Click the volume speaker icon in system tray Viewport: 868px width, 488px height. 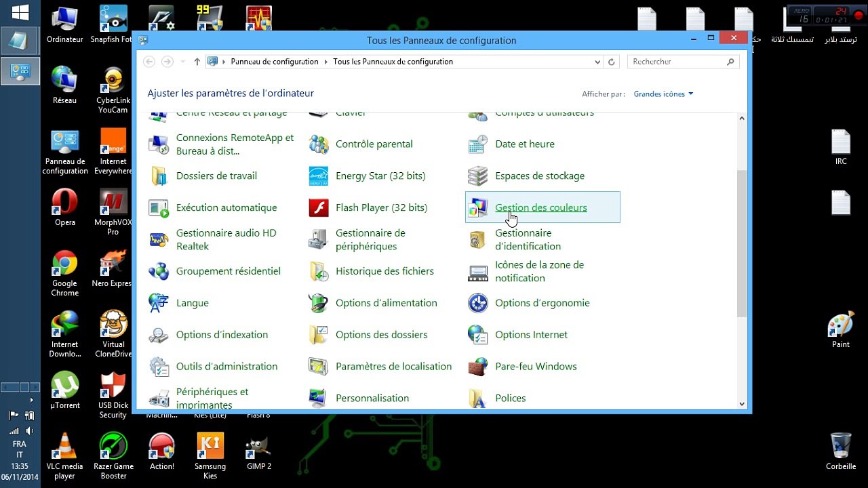point(29,430)
